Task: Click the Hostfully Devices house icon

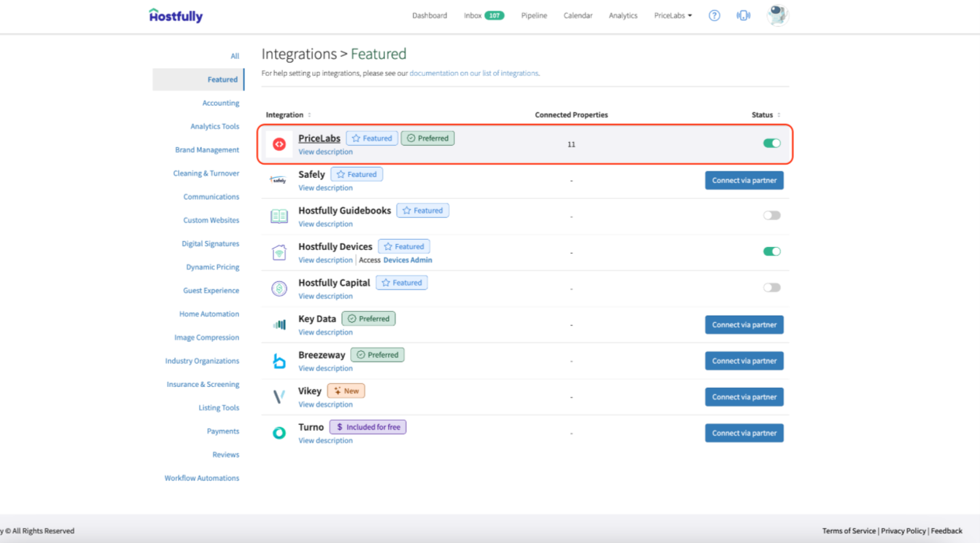Action: pyautogui.click(x=279, y=253)
